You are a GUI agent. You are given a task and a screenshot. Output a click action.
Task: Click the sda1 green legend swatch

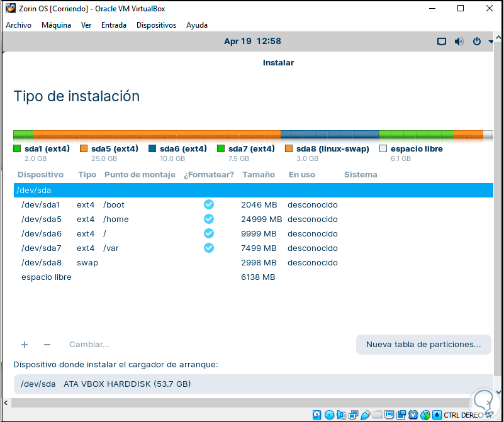(17, 148)
